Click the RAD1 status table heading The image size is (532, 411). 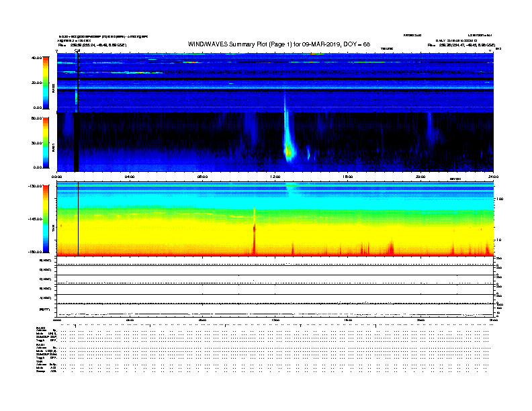click(40, 345)
